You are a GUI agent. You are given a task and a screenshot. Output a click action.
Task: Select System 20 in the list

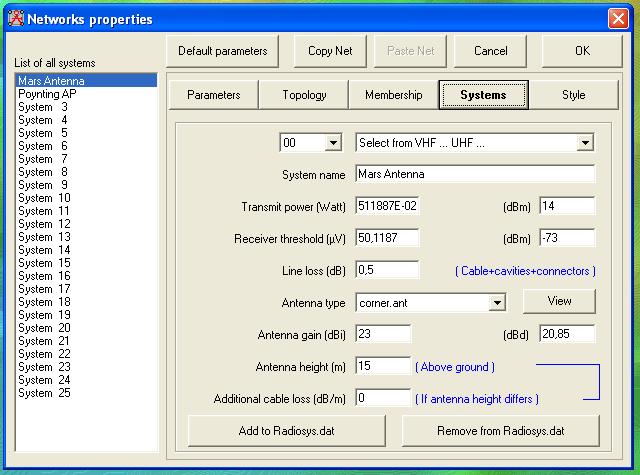86,328
